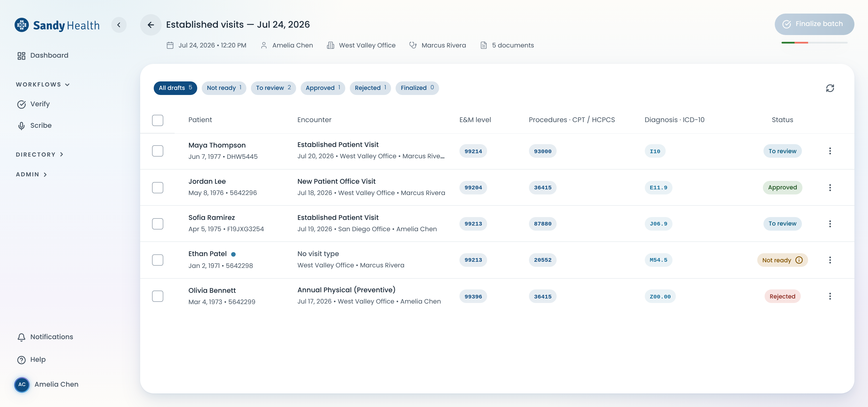Click the Z00.00 diagnosis code chip
The width and height of the screenshot is (868, 407).
(x=660, y=296)
